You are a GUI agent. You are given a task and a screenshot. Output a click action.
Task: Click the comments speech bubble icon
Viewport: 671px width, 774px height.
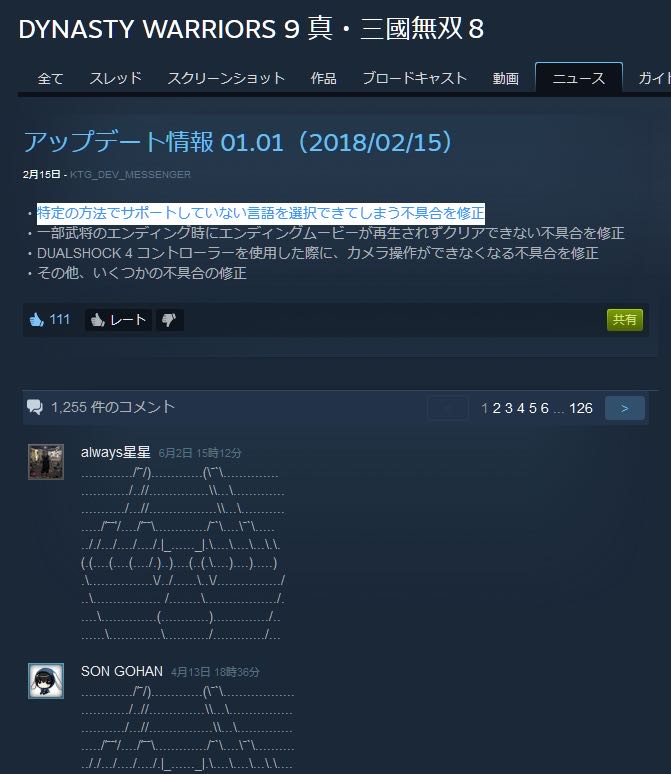point(35,407)
